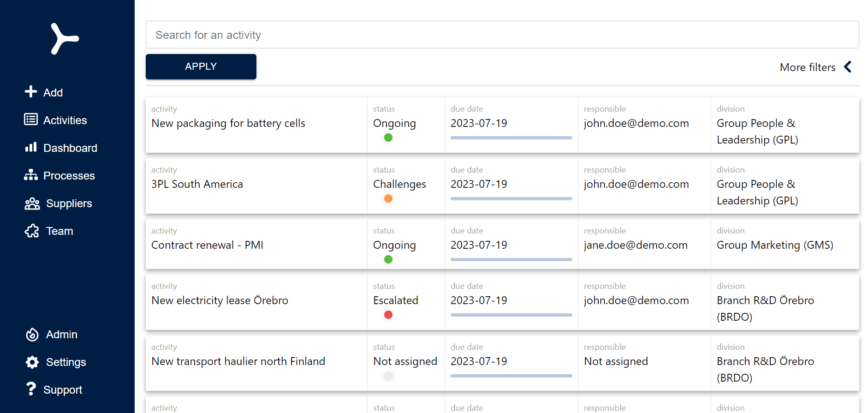Expand More filters chevron arrow
Screen dimensions: 868x413
coord(848,67)
